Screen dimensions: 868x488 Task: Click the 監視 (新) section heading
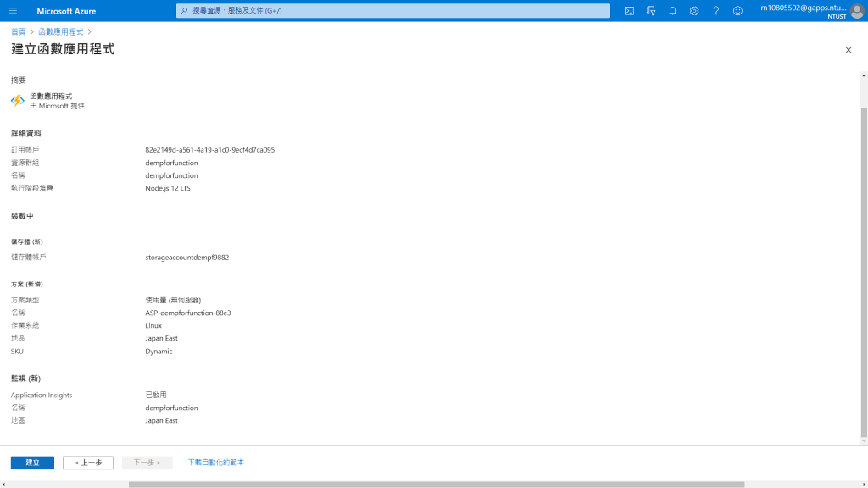click(25, 379)
